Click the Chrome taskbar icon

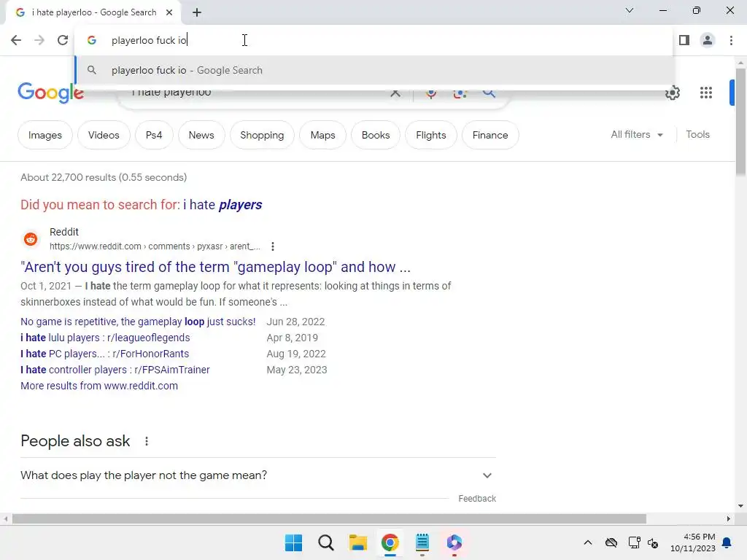click(390, 542)
